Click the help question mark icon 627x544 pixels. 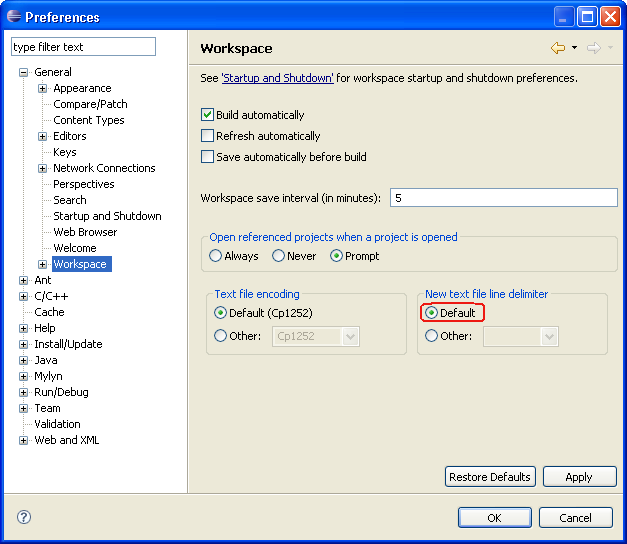click(x=24, y=517)
